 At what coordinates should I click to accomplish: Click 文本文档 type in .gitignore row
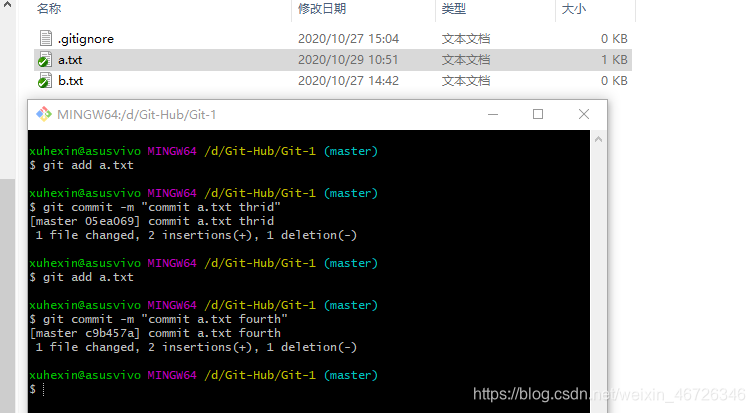(x=466, y=39)
